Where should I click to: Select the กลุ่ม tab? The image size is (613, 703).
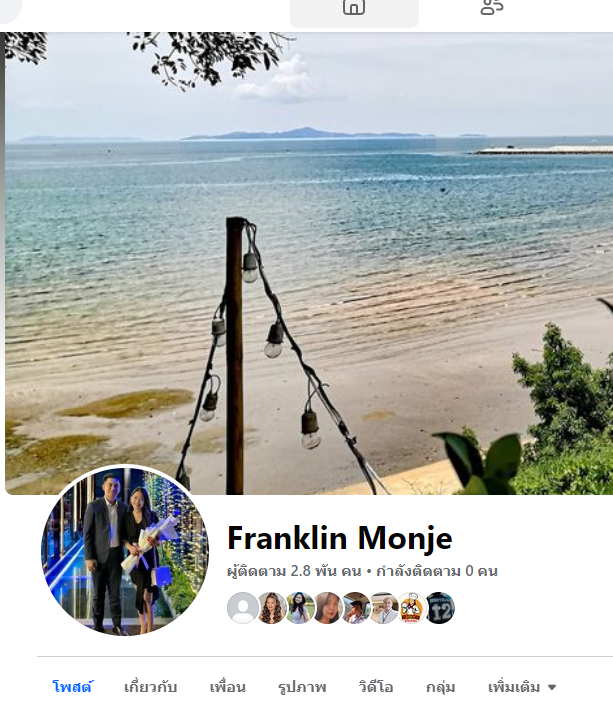[440, 687]
